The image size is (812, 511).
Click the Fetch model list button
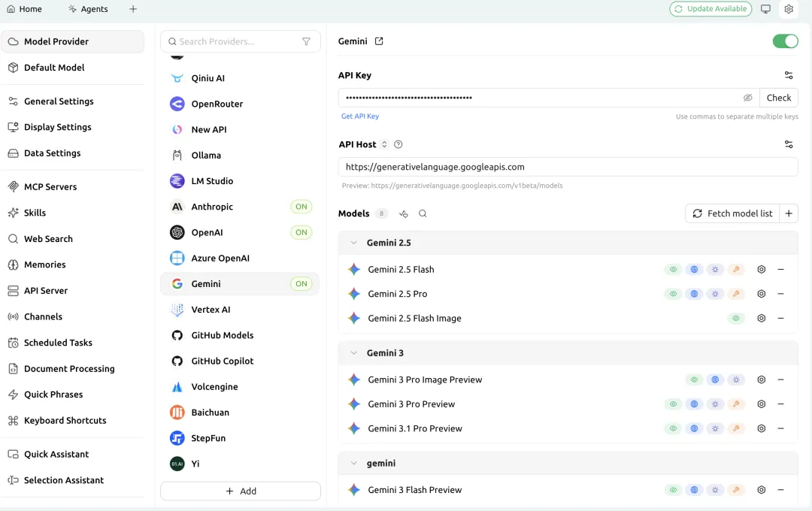(733, 213)
